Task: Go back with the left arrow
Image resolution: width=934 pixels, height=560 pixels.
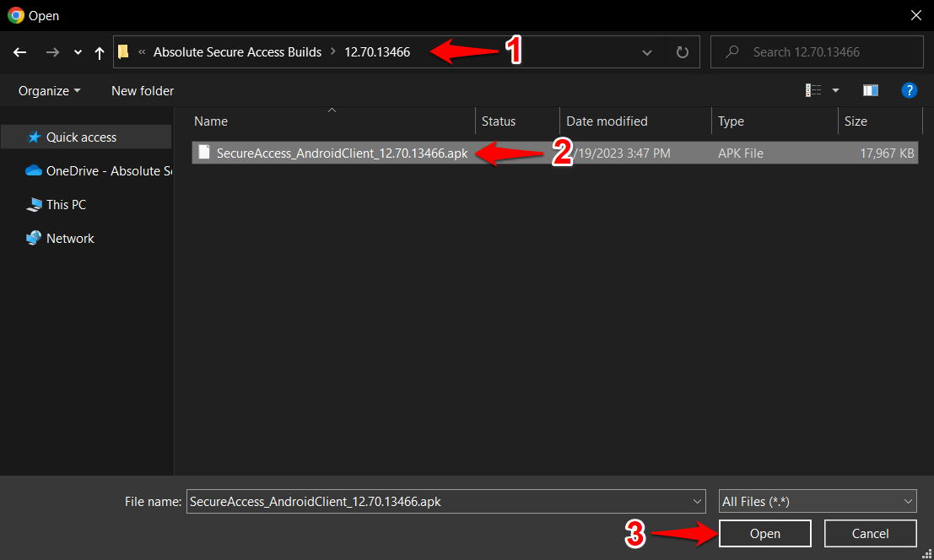Action: pyautogui.click(x=19, y=52)
